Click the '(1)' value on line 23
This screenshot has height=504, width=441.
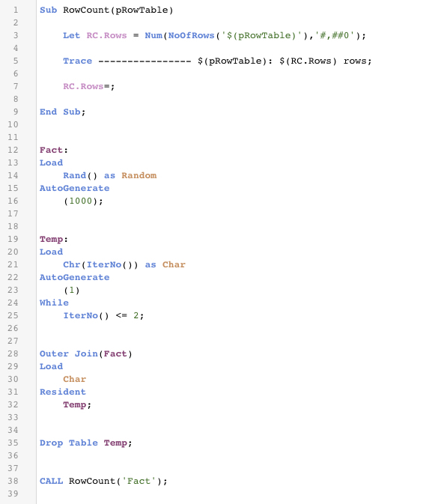coord(71,290)
